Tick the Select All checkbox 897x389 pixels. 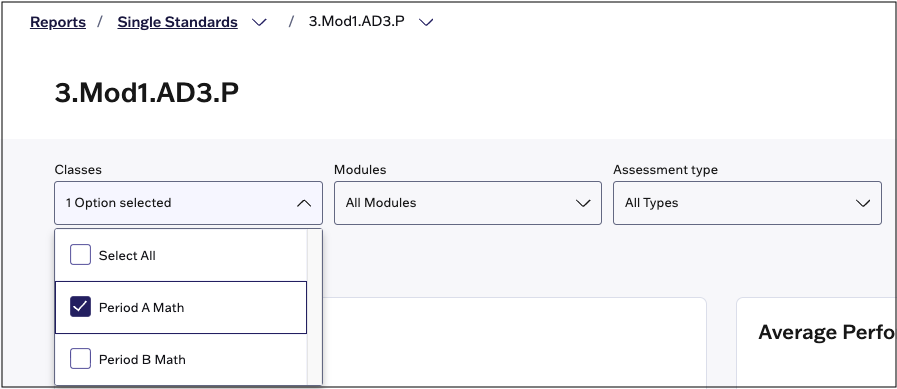tap(81, 255)
